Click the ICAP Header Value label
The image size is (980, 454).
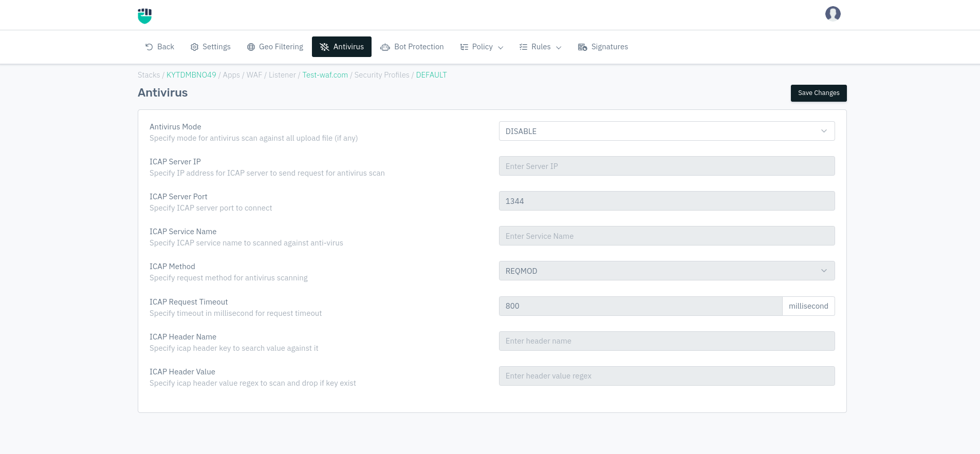182,372
